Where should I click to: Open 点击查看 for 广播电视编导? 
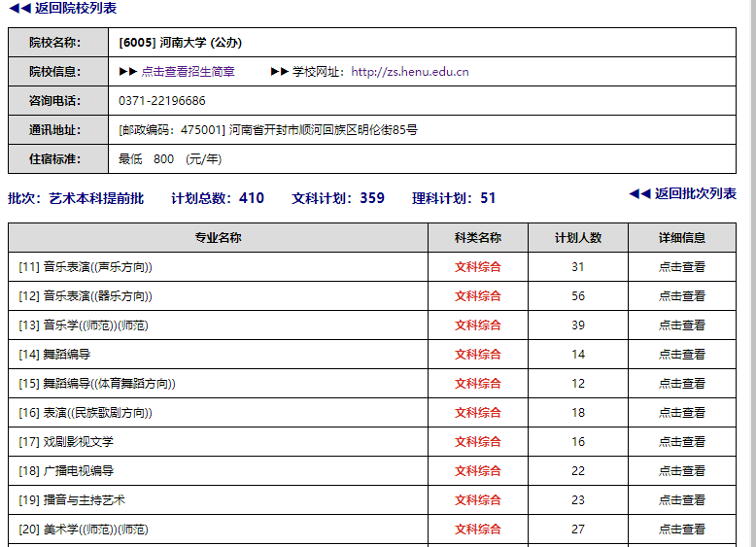click(x=681, y=471)
